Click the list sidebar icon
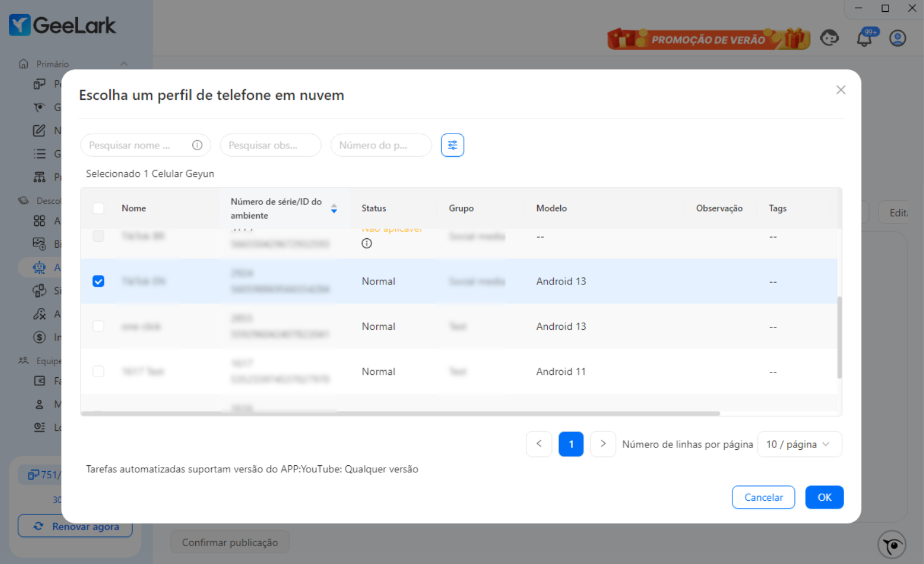This screenshot has width=924, height=564. (40, 154)
